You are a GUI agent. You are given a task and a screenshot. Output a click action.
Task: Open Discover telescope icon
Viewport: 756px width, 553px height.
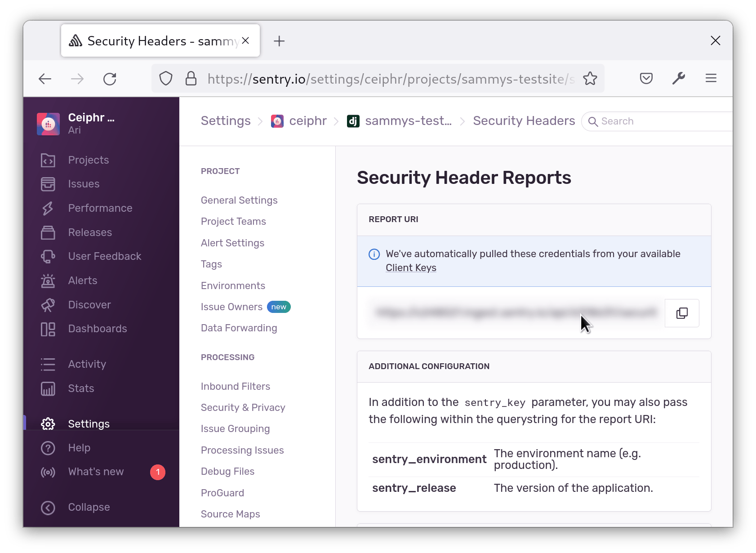pos(48,305)
